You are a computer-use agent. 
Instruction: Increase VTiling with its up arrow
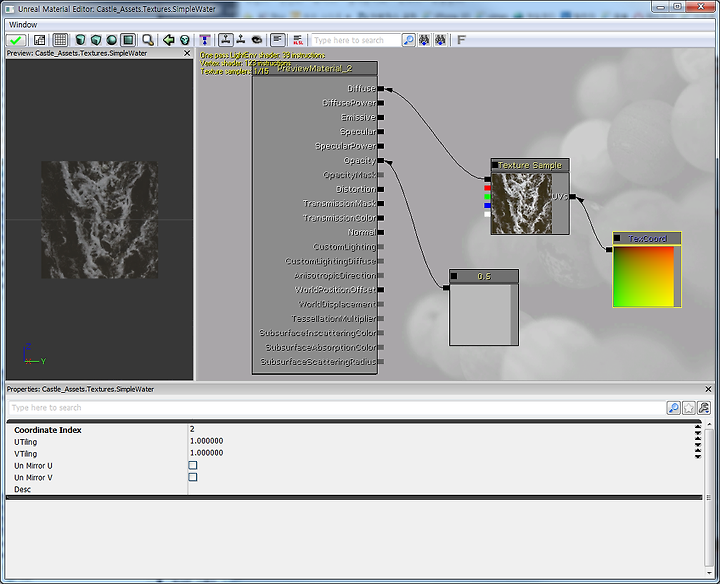click(x=698, y=450)
